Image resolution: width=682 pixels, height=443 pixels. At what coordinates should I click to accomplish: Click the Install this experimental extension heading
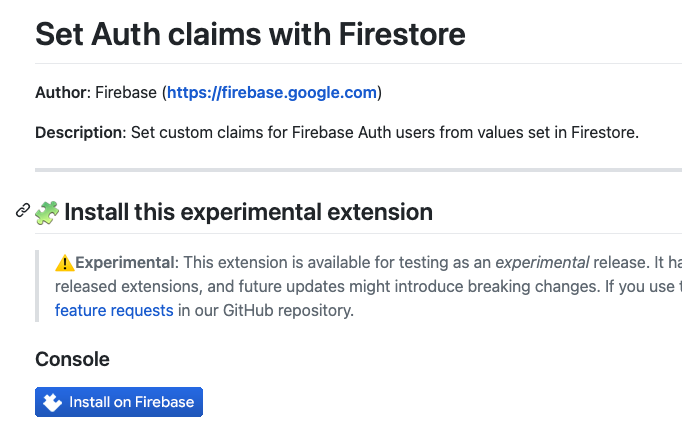(x=248, y=212)
